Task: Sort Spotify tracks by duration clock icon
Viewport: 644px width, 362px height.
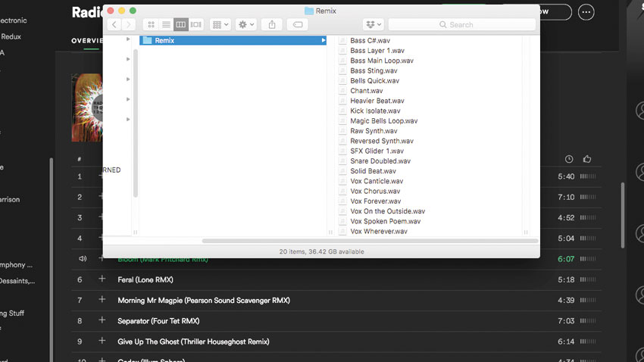Action: tap(569, 159)
